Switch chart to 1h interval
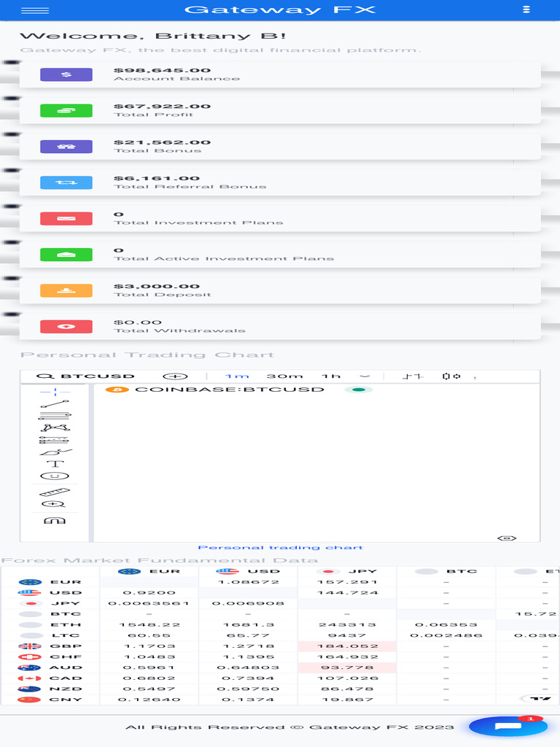The width and height of the screenshot is (560, 747). [331, 376]
